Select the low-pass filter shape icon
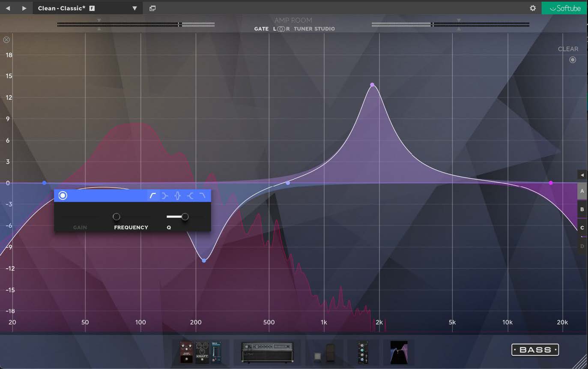588x369 pixels. click(x=202, y=195)
